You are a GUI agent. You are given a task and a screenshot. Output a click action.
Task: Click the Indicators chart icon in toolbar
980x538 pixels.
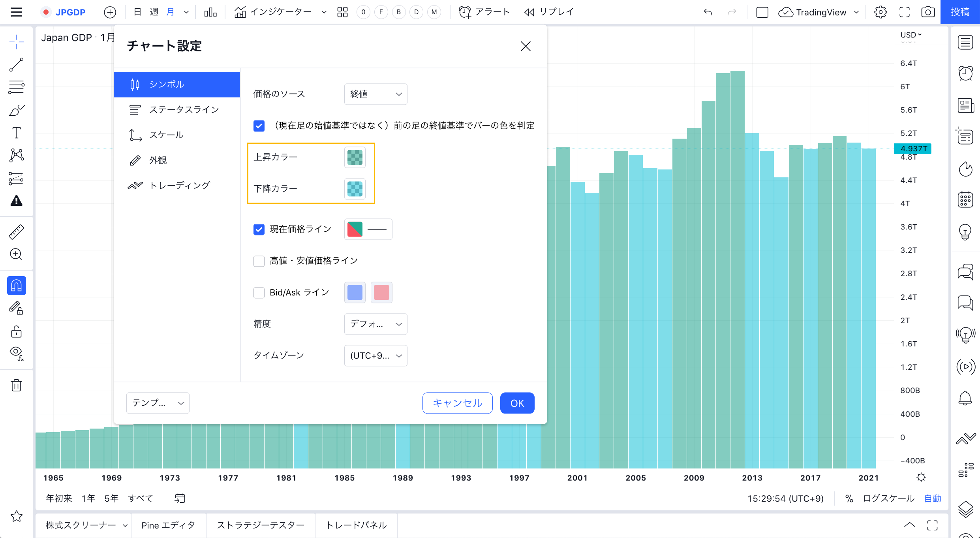tap(240, 12)
